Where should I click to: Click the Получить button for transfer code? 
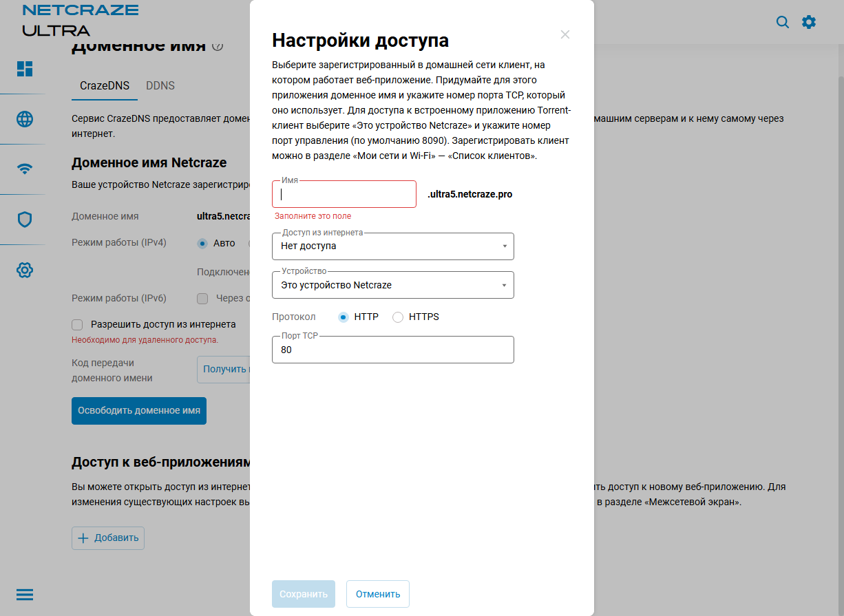pos(224,370)
